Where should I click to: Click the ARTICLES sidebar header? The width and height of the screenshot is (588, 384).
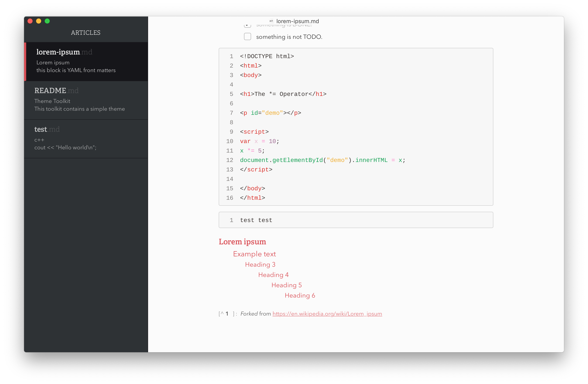point(85,33)
